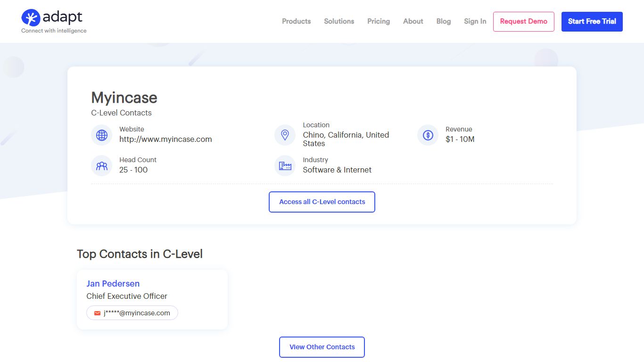Click the Location pin icon
Screen dimensions: 644x362
click(285, 135)
